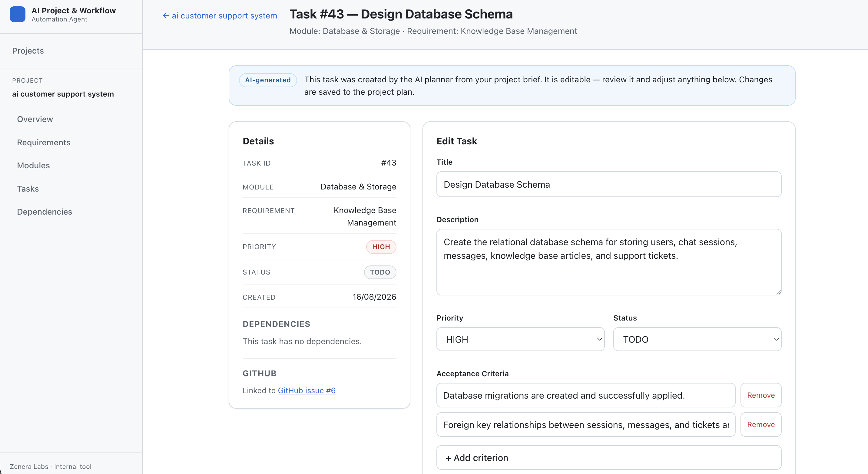Image resolution: width=868 pixels, height=474 pixels.
Task: Click the HIGH priority badge in Details
Action: [381, 247]
